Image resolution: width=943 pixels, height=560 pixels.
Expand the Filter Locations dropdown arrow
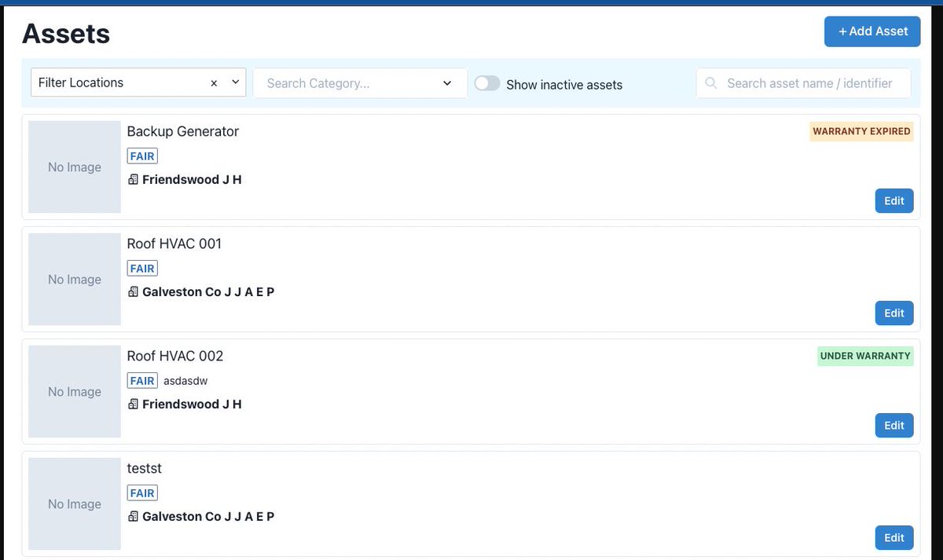point(235,82)
